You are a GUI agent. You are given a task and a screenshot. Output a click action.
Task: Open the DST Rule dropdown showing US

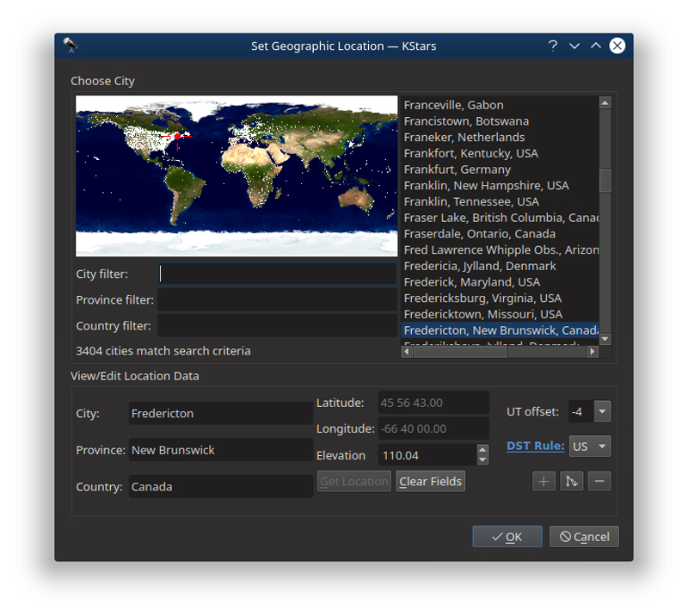point(589,446)
